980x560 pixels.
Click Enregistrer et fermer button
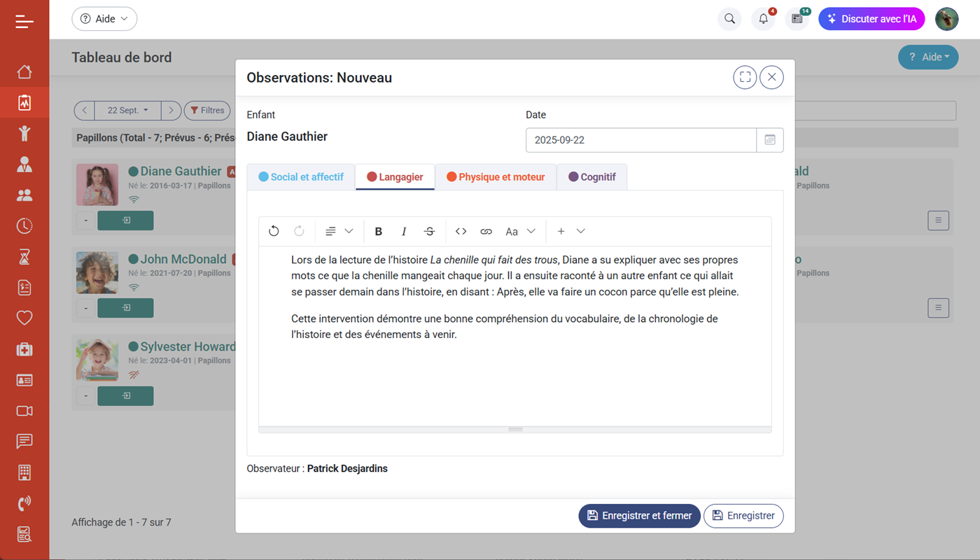[639, 516]
